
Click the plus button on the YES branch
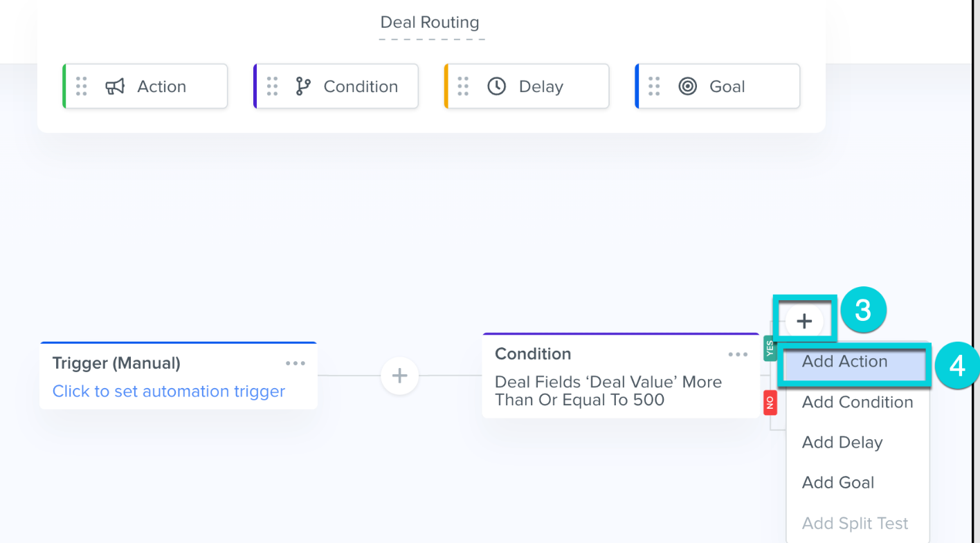click(x=804, y=321)
